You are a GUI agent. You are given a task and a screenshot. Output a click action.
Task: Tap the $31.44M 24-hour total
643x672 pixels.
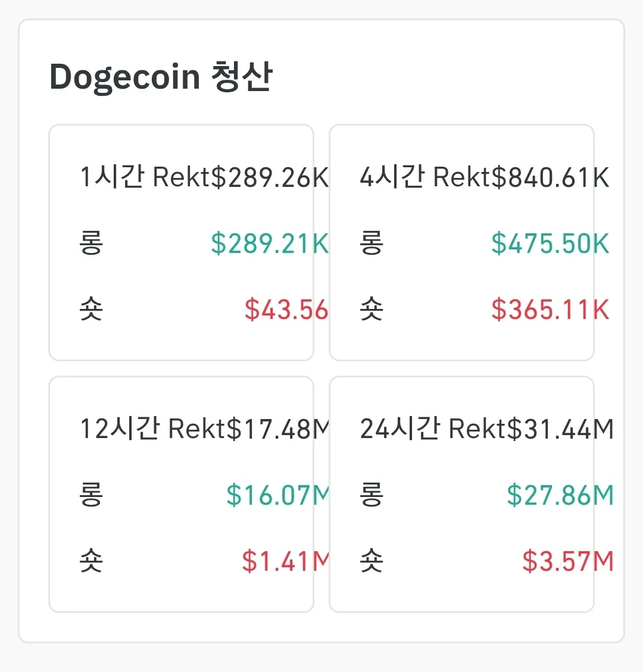(558, 429)
